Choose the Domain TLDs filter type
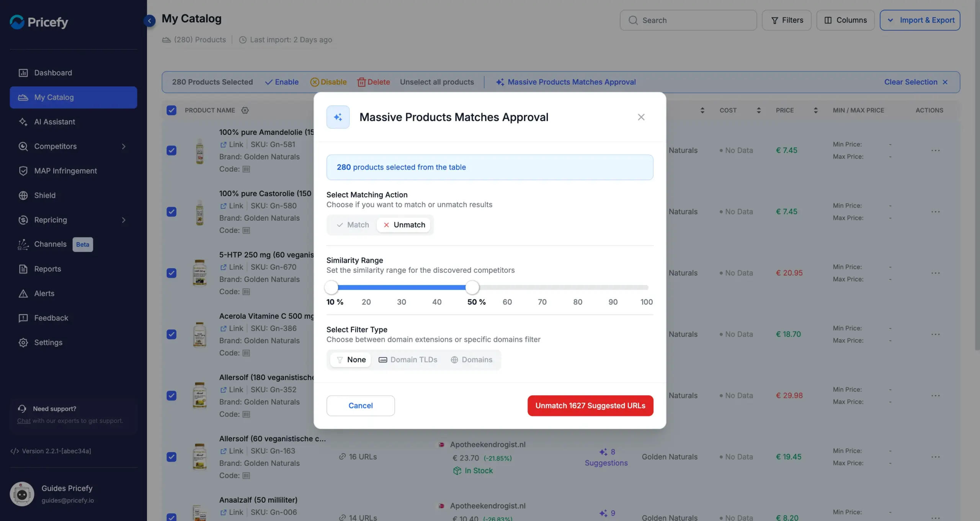The width and height of the screenshot is (980, 521). pos(408,360)
